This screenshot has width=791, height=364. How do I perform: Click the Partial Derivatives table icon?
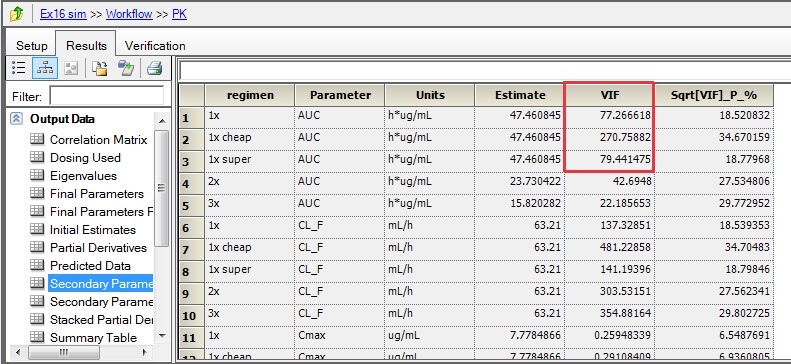[x=37, y=248]
